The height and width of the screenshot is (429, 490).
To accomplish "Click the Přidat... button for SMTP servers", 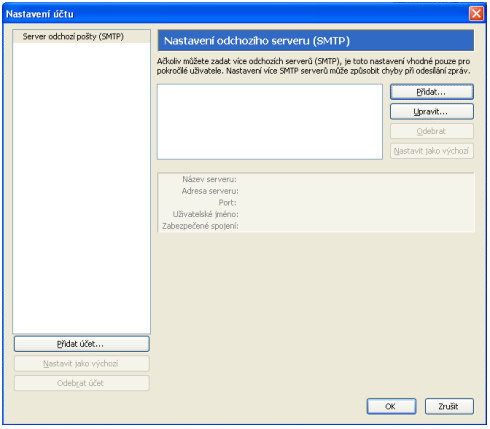I will click(432, 92).
